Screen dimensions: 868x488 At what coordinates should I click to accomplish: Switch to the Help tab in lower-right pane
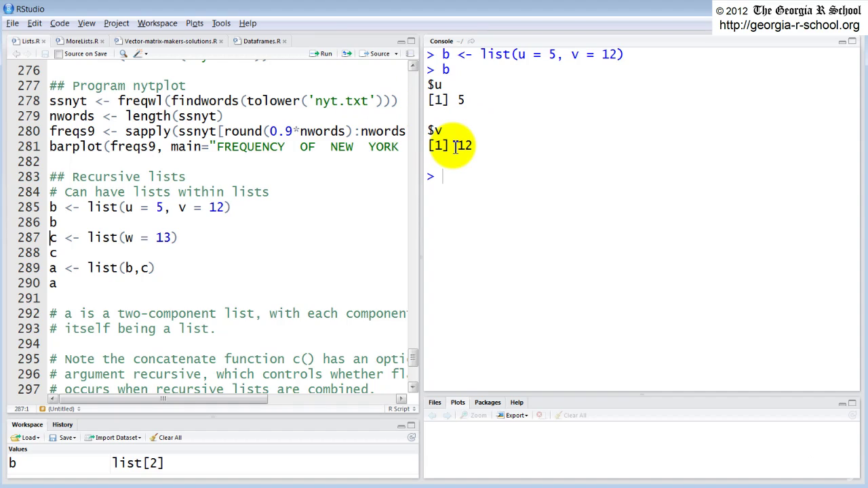coord(517,403)
